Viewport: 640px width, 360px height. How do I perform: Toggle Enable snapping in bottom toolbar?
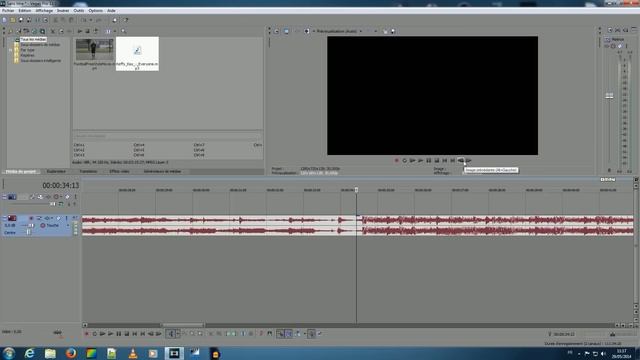tap(280, 334)
